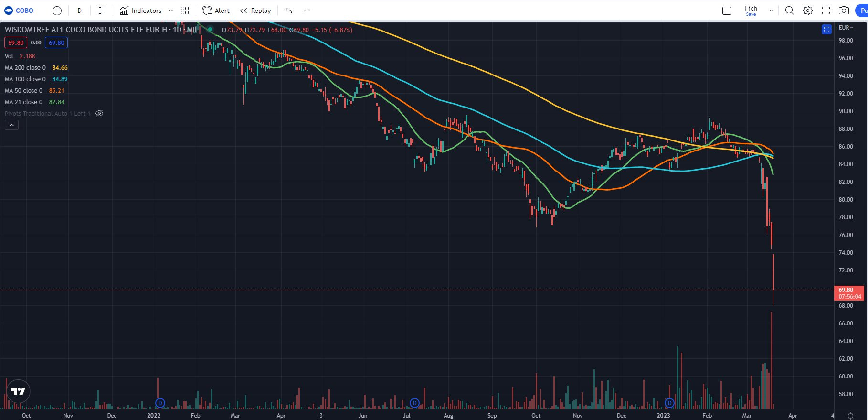Toggle the blue auto-fit price scale icon
Viewport: 868px width, 420px height.
tap(826, 30)
